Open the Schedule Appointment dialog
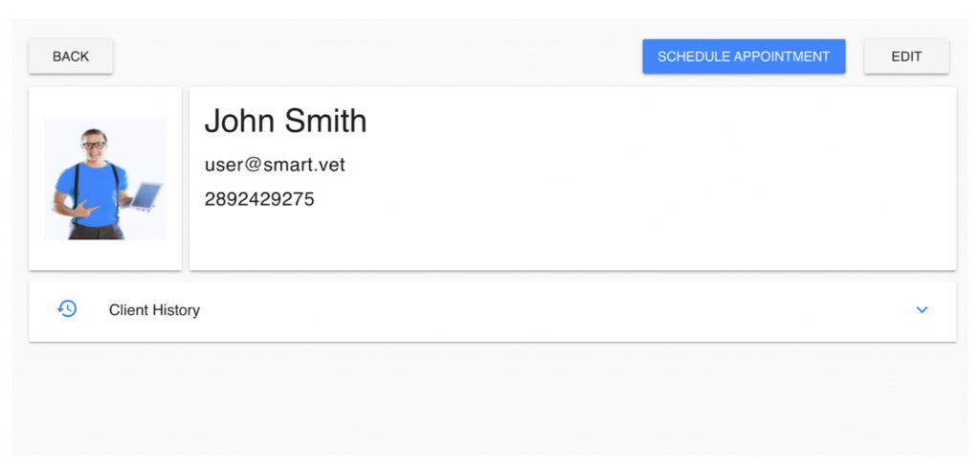Screen dimensions: 980x472 (x=744, y=56)
